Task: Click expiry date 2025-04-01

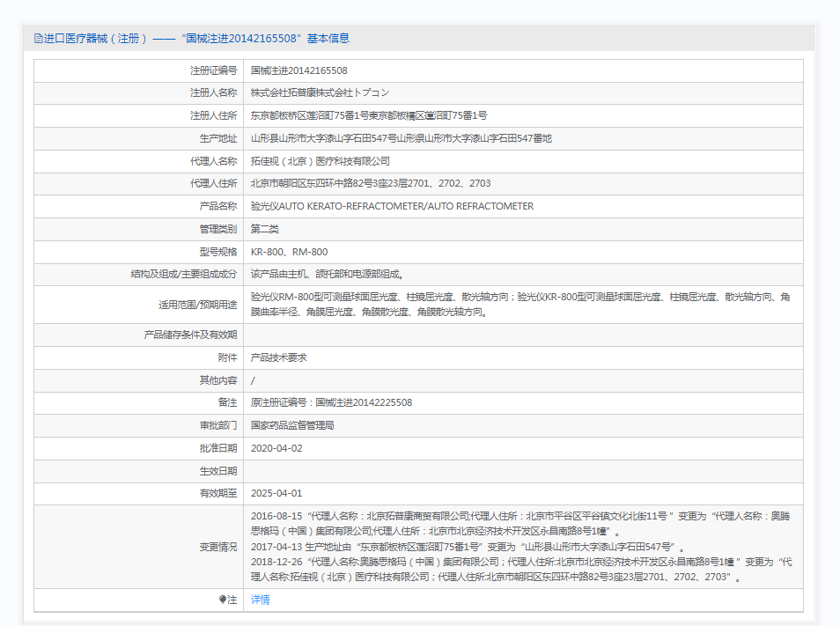Action: click(x=276, y=494)
